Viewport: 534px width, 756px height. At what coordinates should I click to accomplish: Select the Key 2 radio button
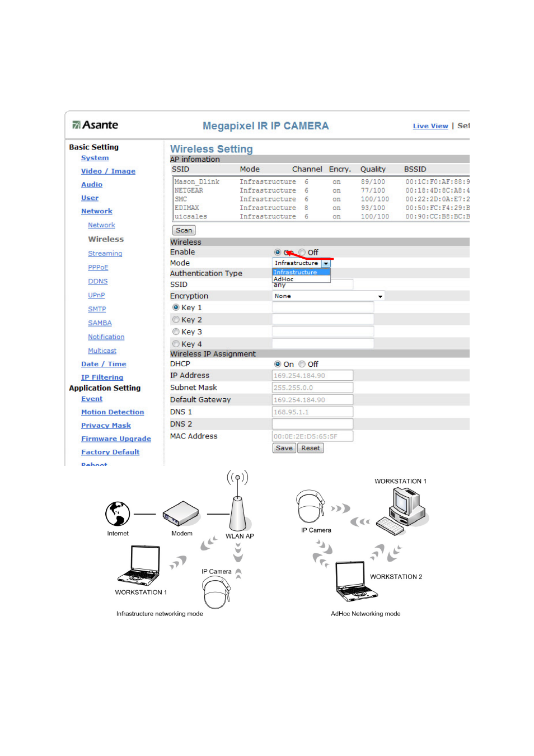point(176,320)
